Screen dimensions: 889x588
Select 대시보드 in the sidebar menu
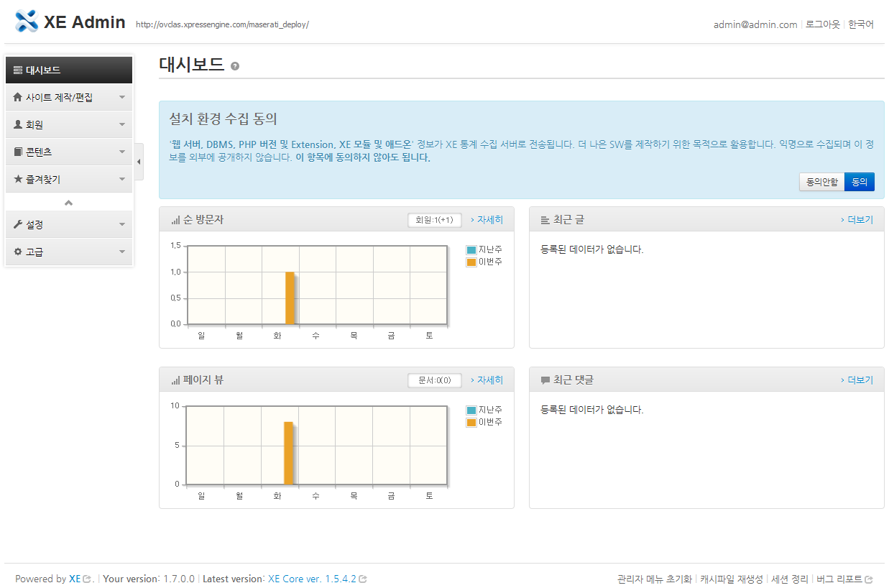coord(43,70)
